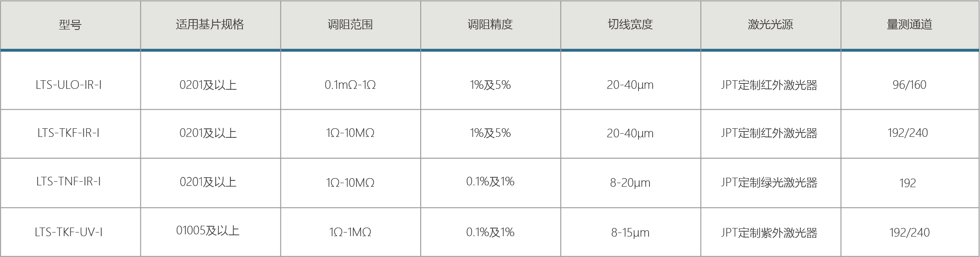Select the 1Ω-1MΩ resistance range cell

350,232
